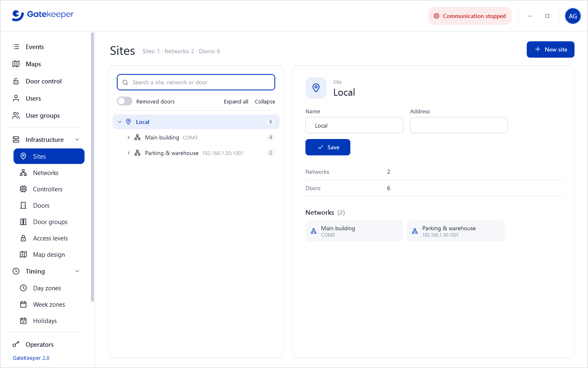Image resolution: width=588 pixels, height=368 pixels.
Task: Go to Week zones in the sidebar
Action: pos(49,304)
